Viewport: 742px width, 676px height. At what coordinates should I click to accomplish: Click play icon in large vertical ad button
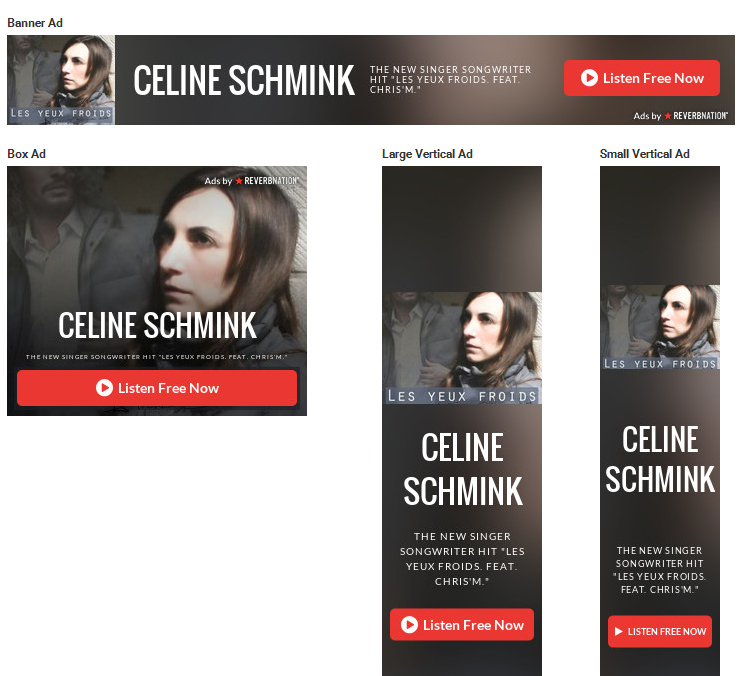[x=409, y=624]
